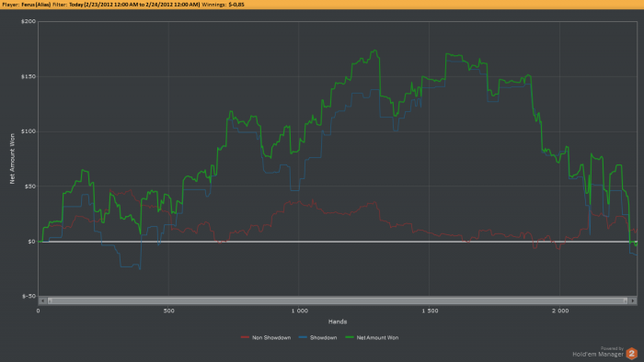Click the blue Showdown legend swatch
Viewport: 644px width, 362px height.
pyautogui.click(x=303, y=337)
